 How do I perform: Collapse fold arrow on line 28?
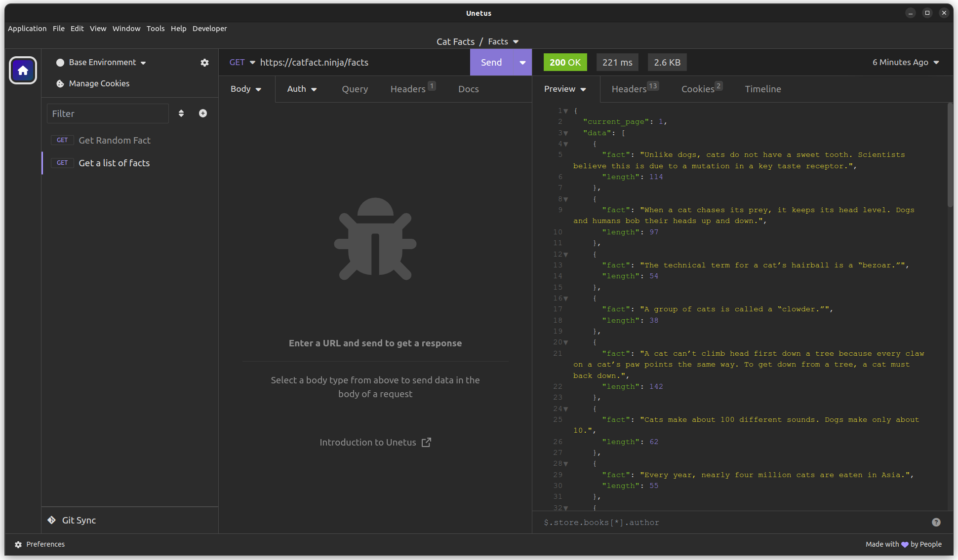coord(566,464)
